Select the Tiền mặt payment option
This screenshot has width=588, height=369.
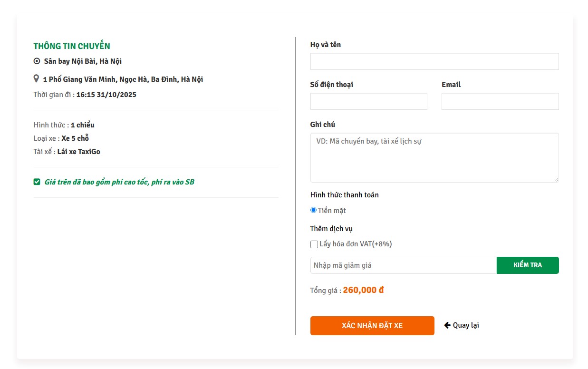click(x=314, y=210)
